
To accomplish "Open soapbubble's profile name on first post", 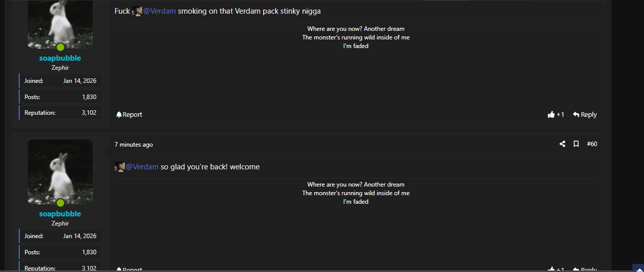I will (x=60, y=58).
